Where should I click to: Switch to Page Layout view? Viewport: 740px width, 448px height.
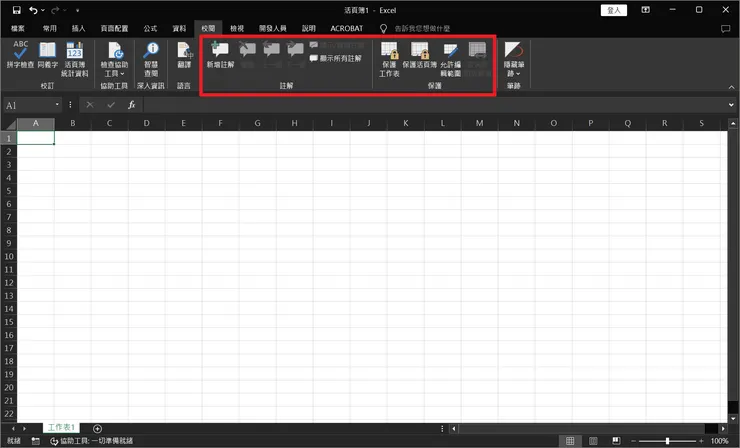(x=593, y=441)
